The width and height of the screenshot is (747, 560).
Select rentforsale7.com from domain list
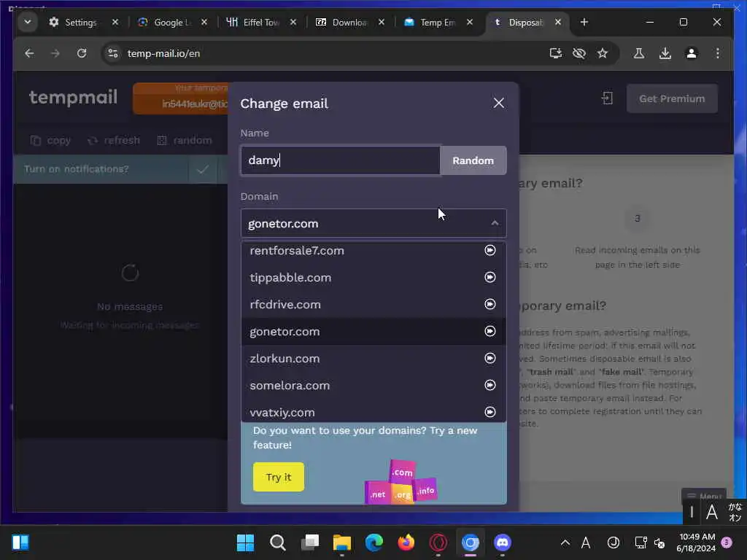(373, 251)
